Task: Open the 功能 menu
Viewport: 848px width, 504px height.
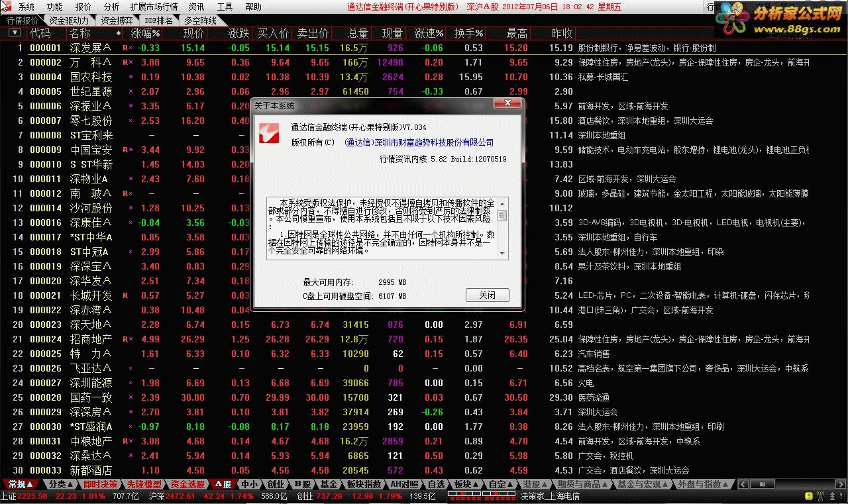Action: tap(55, 7)
